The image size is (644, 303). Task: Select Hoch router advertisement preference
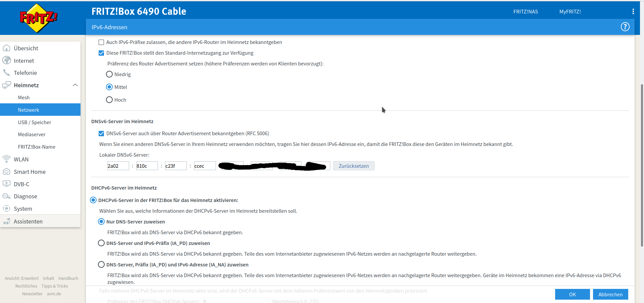click(x=109, y=100)
